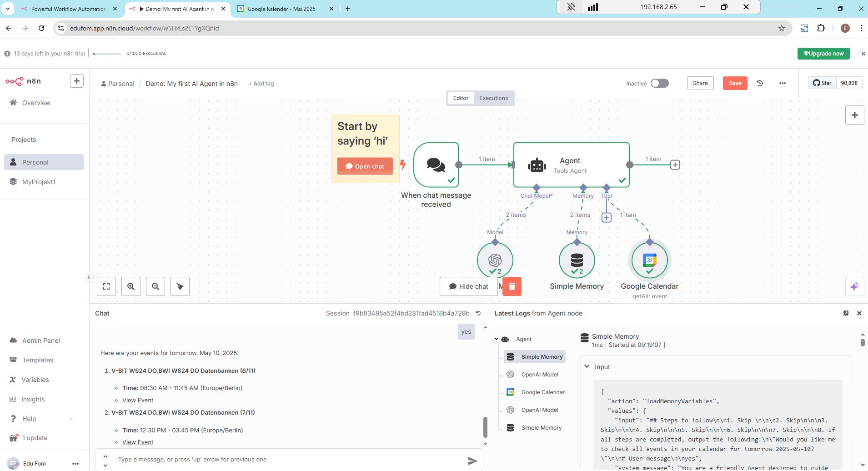Collapse the left sidebar with arrow toggle
The image size is (868, 471).
pyautogui.click(x=89, y=277)
